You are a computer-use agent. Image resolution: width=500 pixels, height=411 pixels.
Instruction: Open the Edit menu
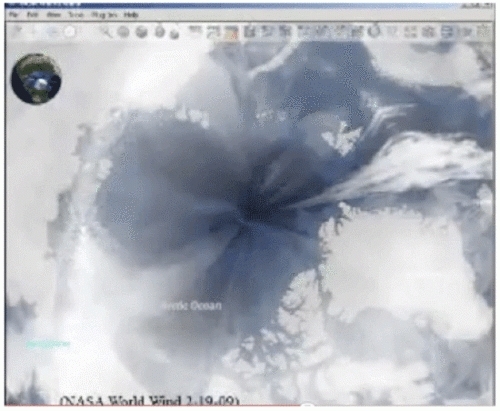tap(32, 15)
